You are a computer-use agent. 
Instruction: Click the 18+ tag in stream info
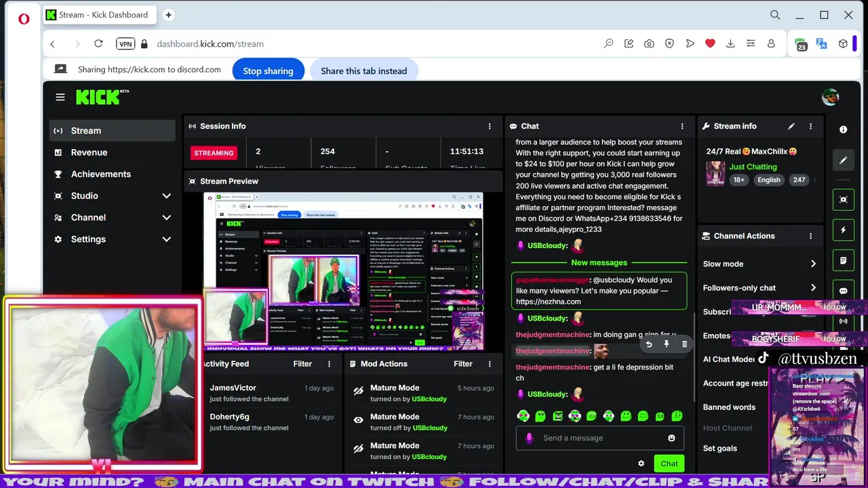(738, 180)
